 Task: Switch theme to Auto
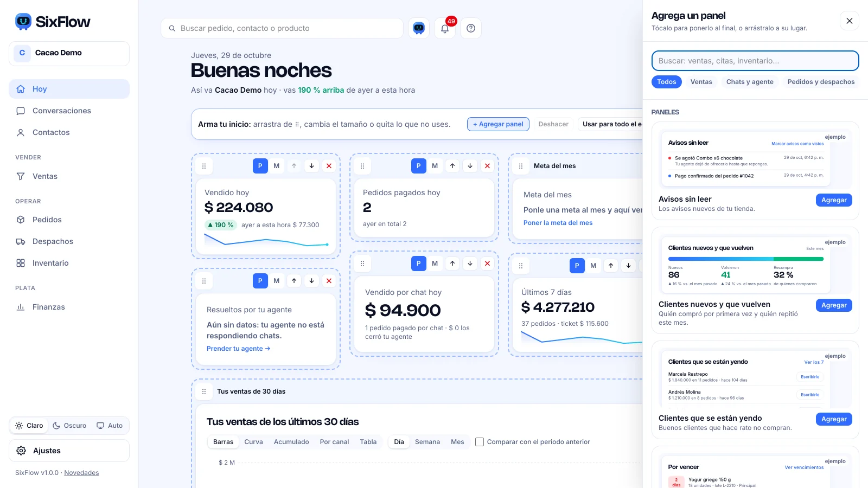click(110, 426)
